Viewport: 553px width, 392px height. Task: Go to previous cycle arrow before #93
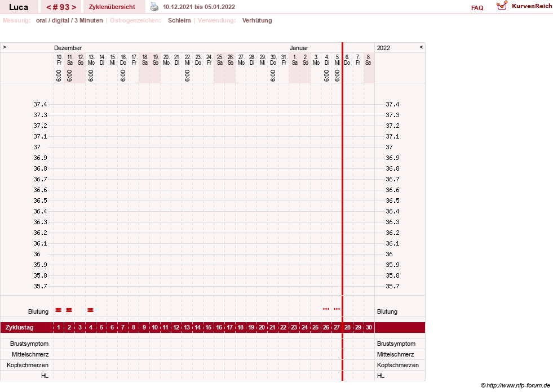[x=48, y=7]
